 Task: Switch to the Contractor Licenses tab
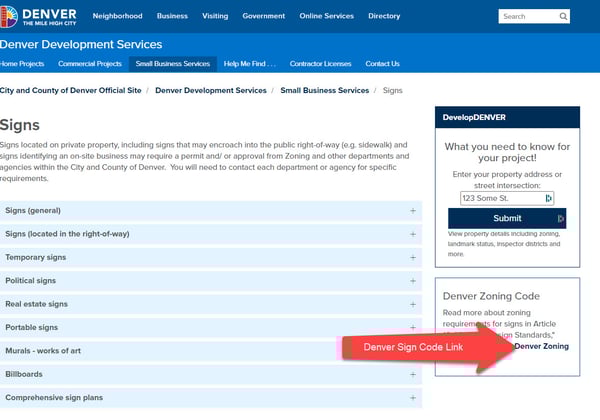click(x=320, y=64)
